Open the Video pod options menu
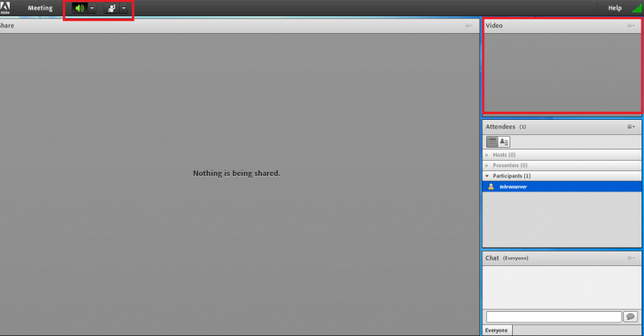The image size is (644, 336). point(631,26)
